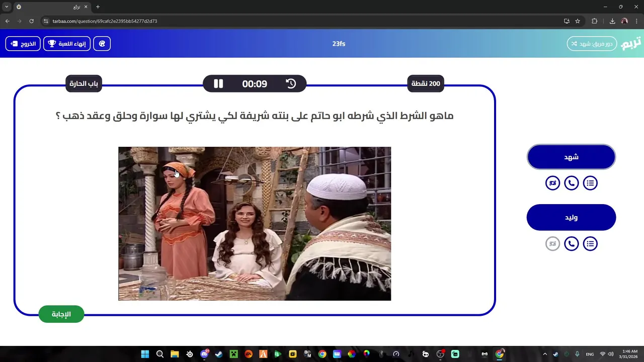Reset the timer with the history icon

point(291,84)
